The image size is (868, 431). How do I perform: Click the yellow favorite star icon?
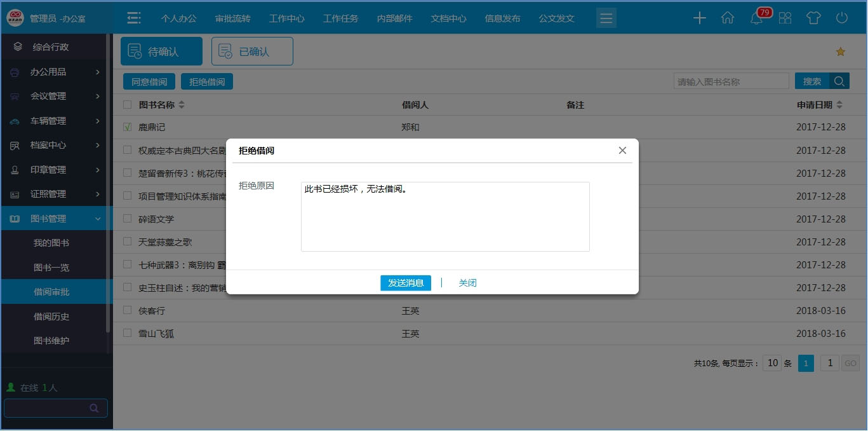[x=841, y=51]
